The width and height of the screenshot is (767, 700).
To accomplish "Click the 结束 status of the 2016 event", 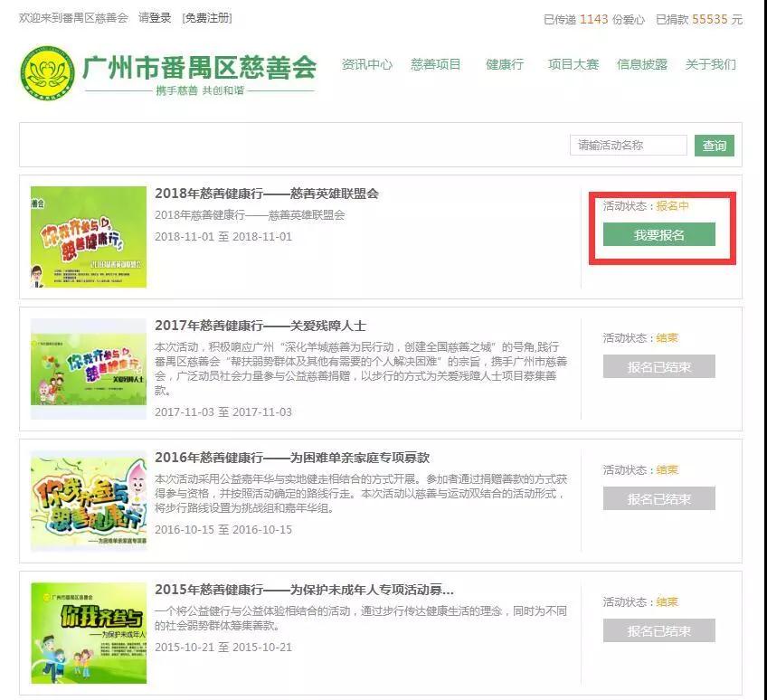I will point(667,470).
